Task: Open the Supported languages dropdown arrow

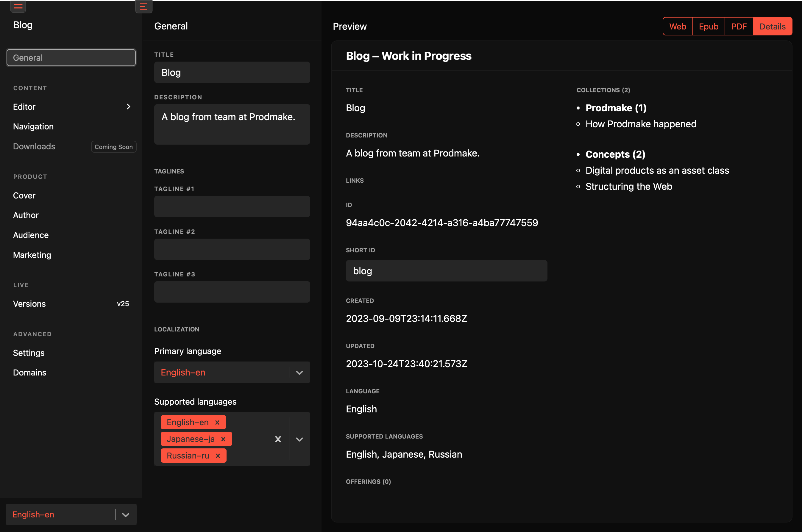Action: pyautogui.click(x=299, y=439)
